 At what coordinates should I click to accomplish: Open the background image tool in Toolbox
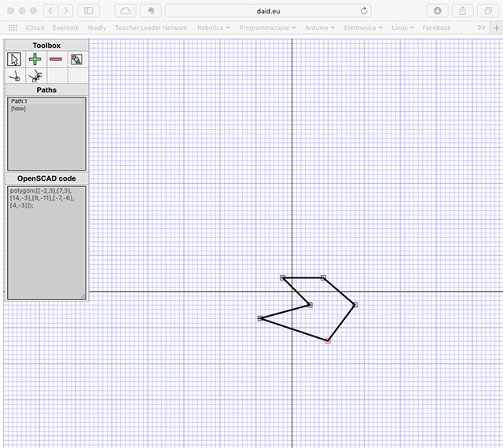coord(76,59)
